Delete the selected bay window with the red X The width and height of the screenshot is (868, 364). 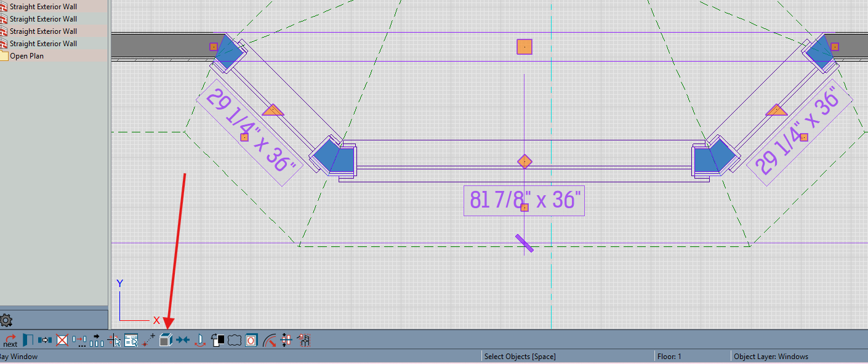[62, 340]
